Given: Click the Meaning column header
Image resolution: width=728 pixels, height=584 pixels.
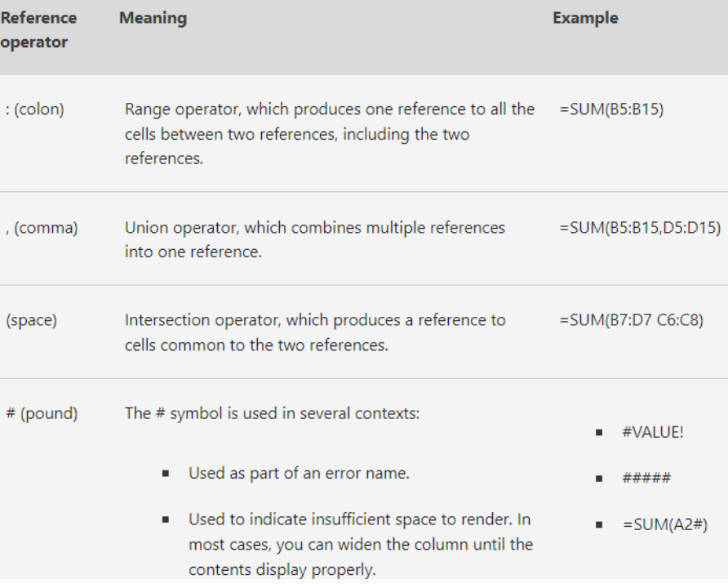Looking at the screenshot, I should click(x=153, y=18).
